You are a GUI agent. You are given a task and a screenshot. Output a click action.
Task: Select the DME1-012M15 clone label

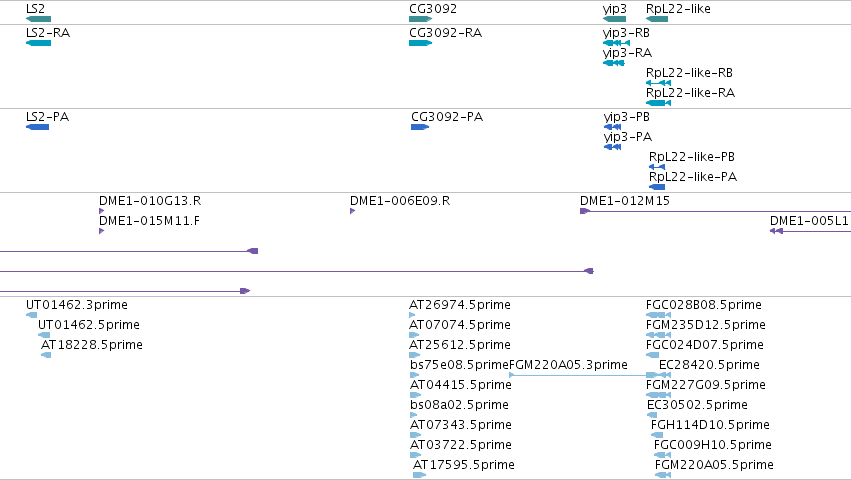pos(625,201)
